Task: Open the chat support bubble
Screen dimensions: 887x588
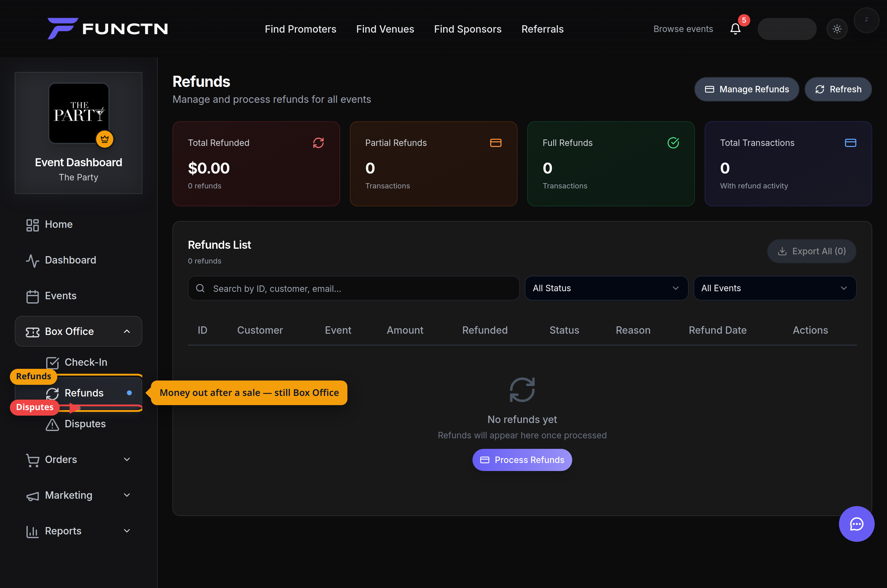Action: 857,524
